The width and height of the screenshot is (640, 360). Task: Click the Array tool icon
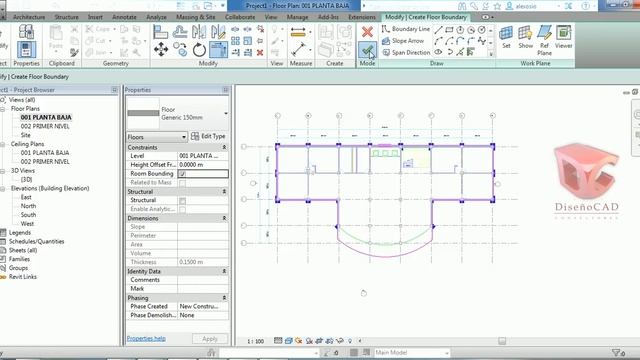click(236, 41)
